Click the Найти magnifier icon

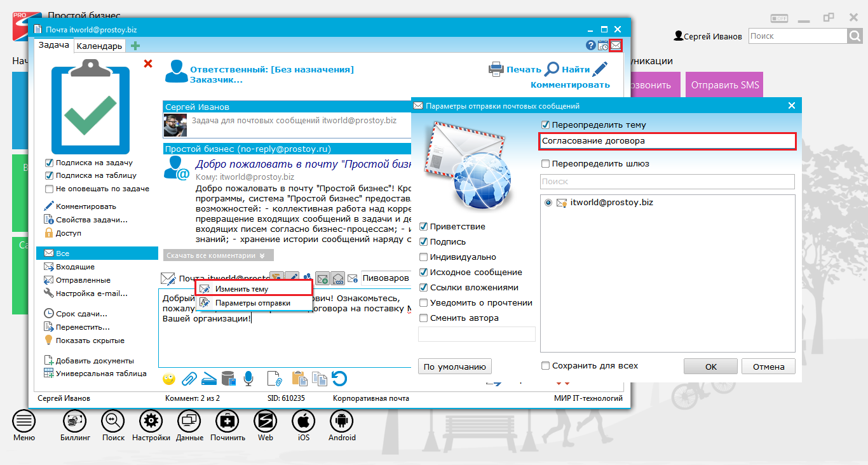pos(552,69)
